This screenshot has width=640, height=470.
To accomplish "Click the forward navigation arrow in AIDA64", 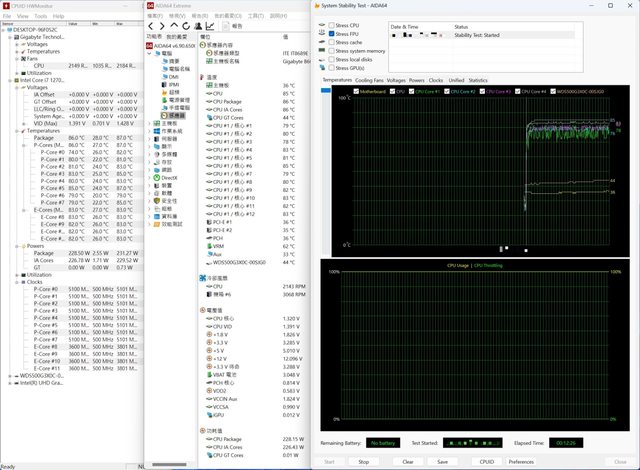I will click(x=163, y=27).
